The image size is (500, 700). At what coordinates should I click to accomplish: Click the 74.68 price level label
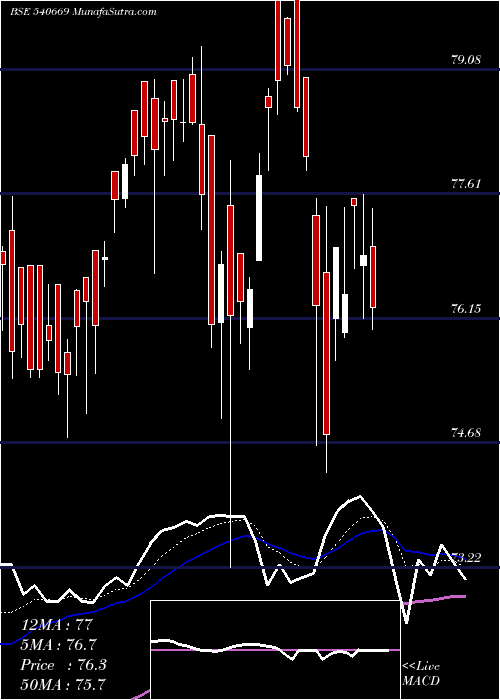tap(466, 432)
